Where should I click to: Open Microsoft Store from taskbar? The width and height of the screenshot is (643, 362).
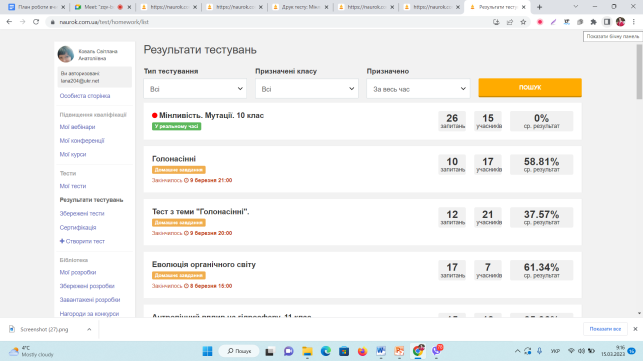point(344,351)
